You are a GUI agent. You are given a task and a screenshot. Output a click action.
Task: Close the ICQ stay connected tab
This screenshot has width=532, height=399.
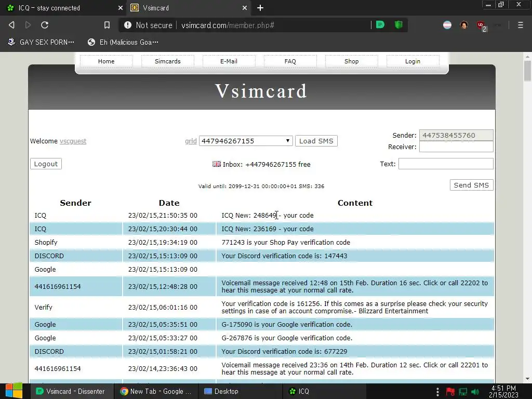(x=120, y=8)
